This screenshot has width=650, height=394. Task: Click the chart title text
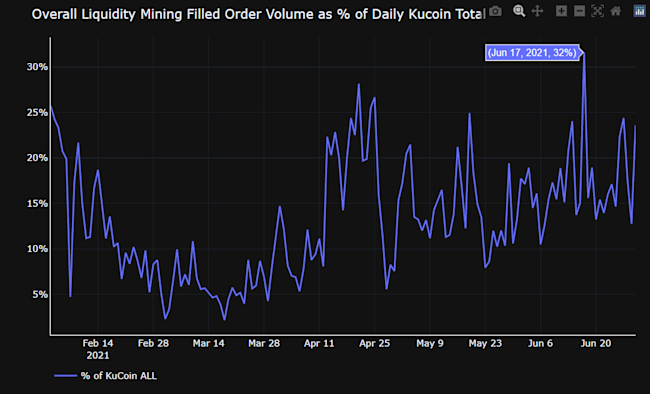point(258,14)
